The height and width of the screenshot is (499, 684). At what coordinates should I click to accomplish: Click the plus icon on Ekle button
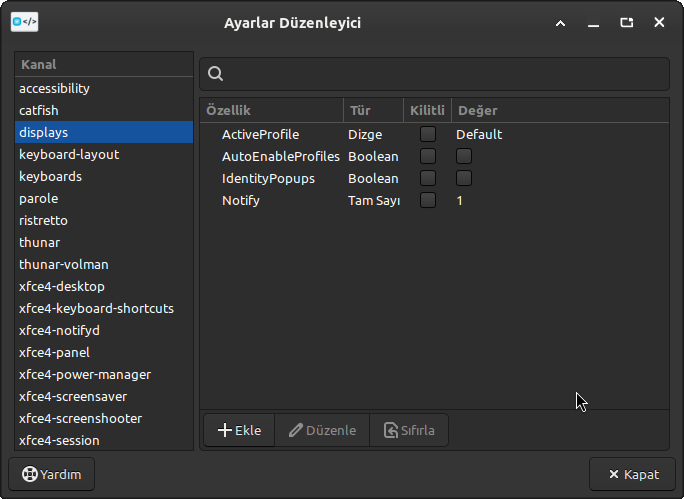pyautogui.click(x=224, y=430)
